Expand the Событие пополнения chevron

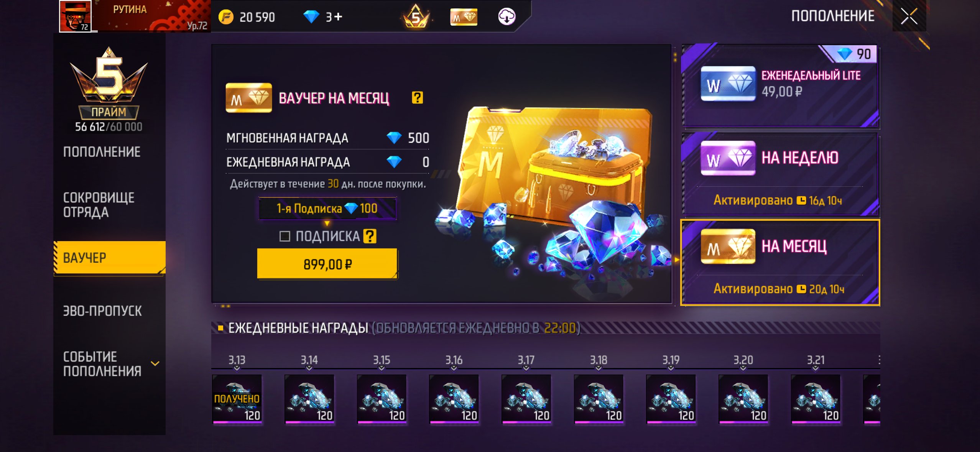pos(155,363)
